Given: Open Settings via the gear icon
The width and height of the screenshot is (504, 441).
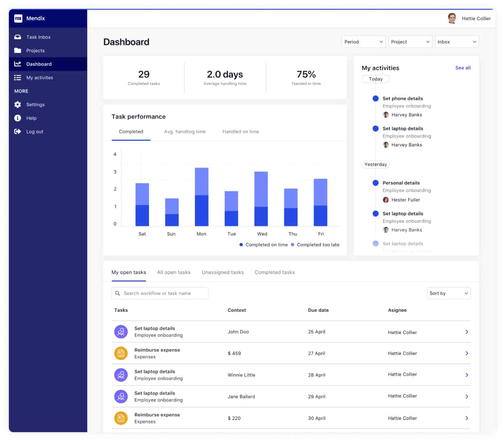Looking at the screenshot, I should pos(18,105).
